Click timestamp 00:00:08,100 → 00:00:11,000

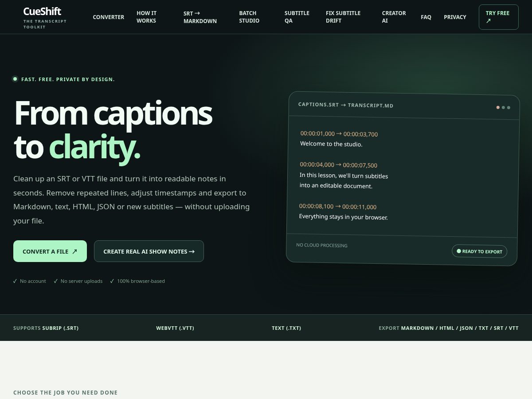tap(338, 207)
